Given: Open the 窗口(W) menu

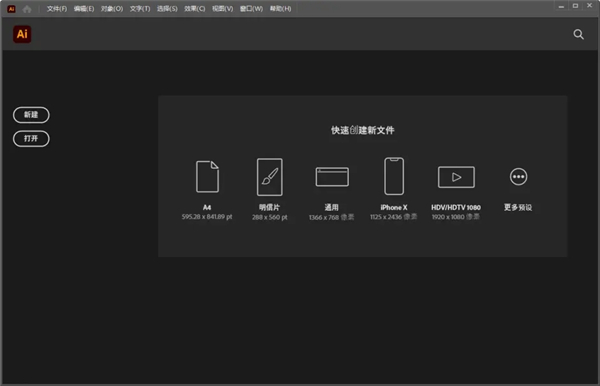Looking at the screenshot, I should (x=251, y=9).
